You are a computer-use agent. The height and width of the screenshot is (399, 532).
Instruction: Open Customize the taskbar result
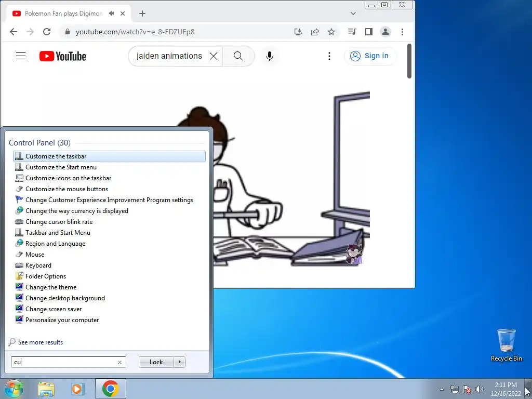point(109,156)
